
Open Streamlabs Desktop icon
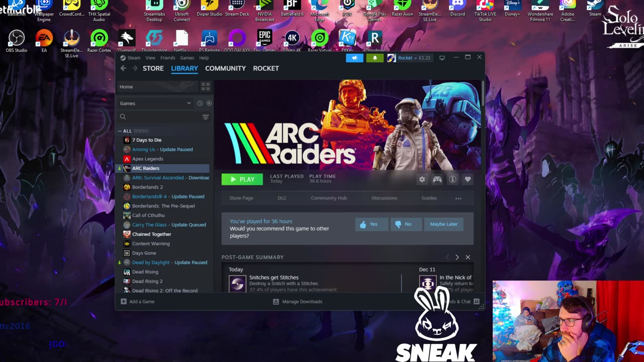click(154, 10)
